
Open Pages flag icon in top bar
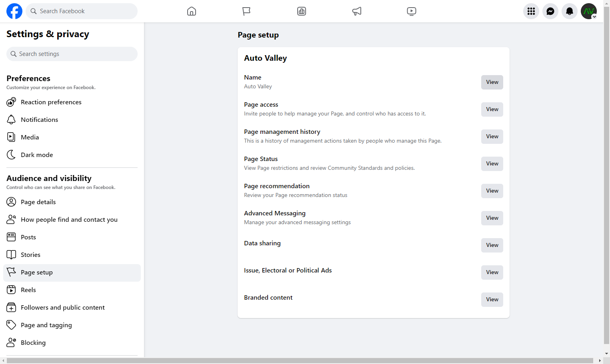[x=246, y=11]
